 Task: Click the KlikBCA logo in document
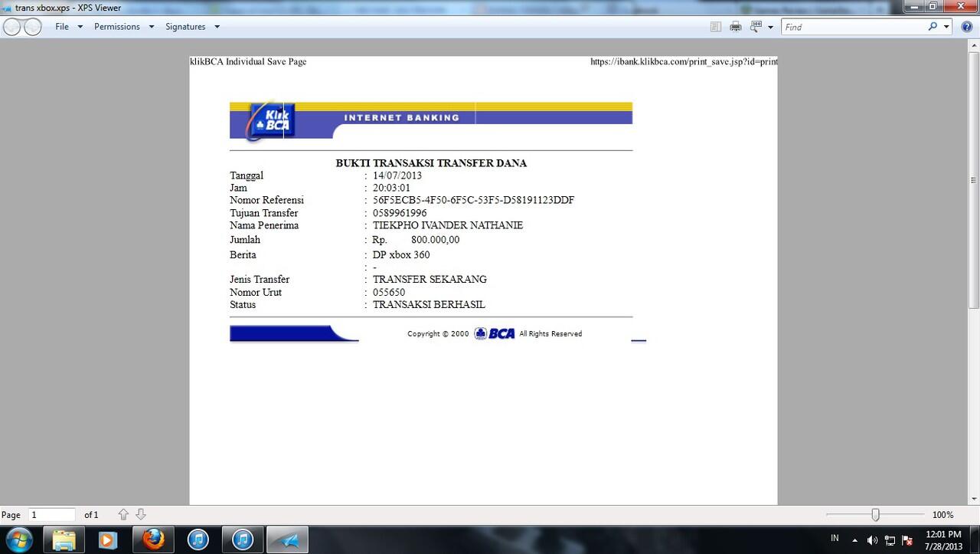pyautogui.click(x=269, y=122)
